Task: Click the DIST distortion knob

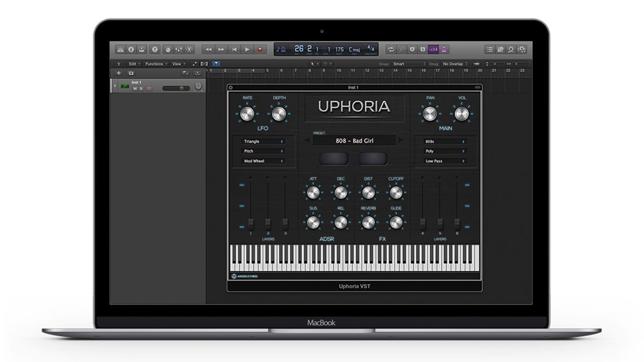Action: point(368,193)
